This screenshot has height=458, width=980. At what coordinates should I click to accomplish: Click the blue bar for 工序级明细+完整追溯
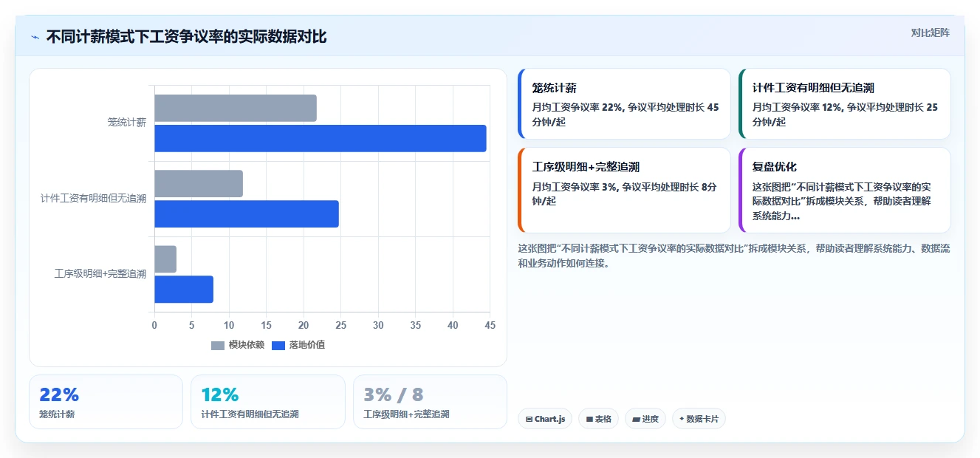coord(184,289)
